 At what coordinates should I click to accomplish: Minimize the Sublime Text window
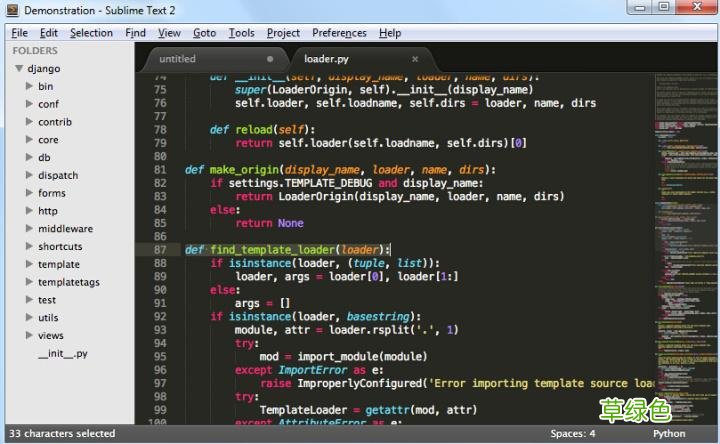pyautogui.click(x=640, y=7)
